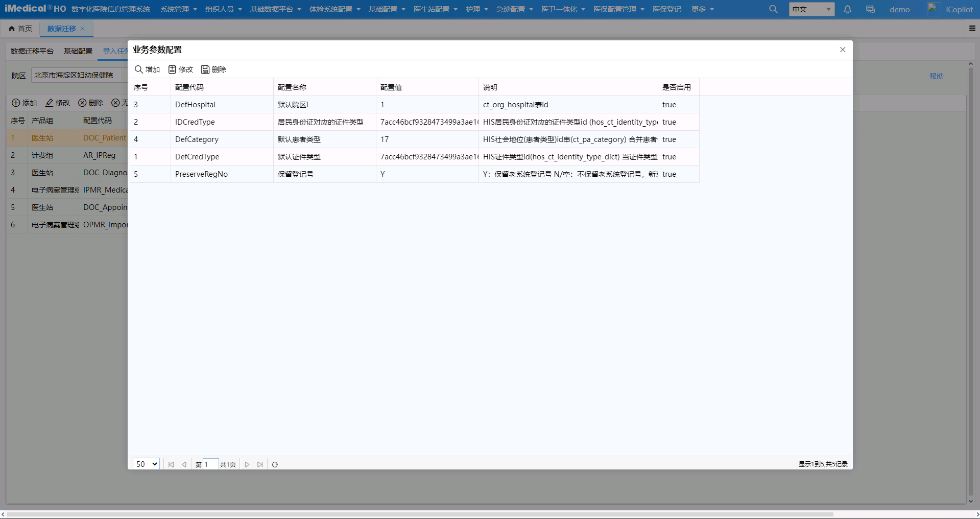Go to next page arrow in pager

coord(247,464)
